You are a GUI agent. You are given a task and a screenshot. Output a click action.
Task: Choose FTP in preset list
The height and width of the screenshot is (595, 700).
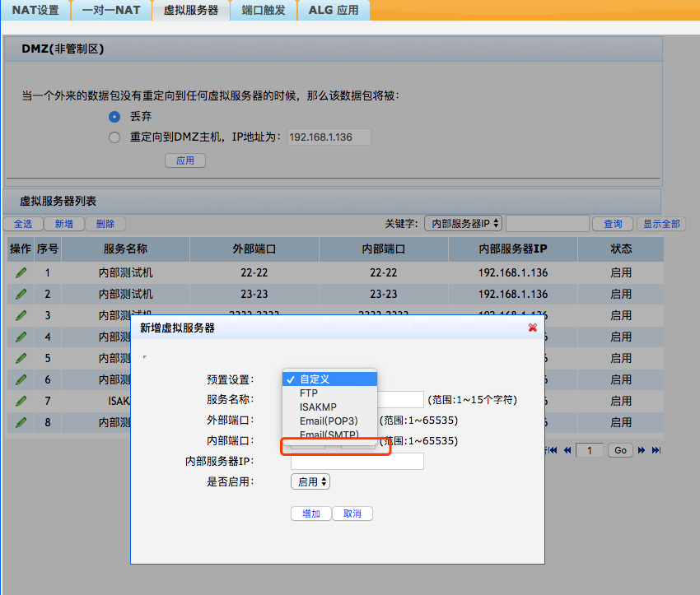tap(330, 393)
